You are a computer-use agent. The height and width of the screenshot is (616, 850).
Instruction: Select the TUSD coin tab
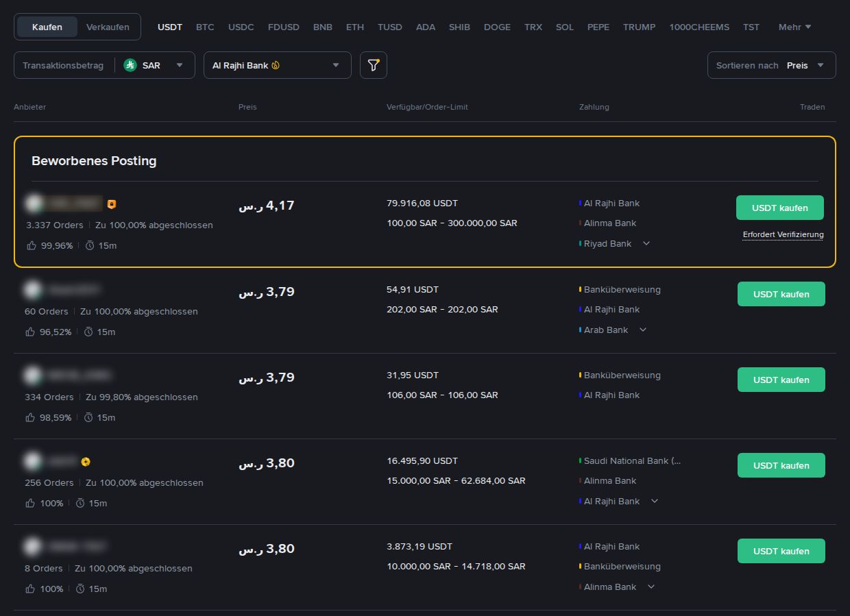click(x=390, y=27)
